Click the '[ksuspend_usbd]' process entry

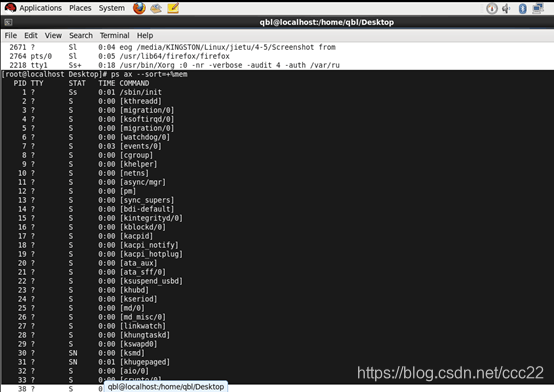[151, 281]
